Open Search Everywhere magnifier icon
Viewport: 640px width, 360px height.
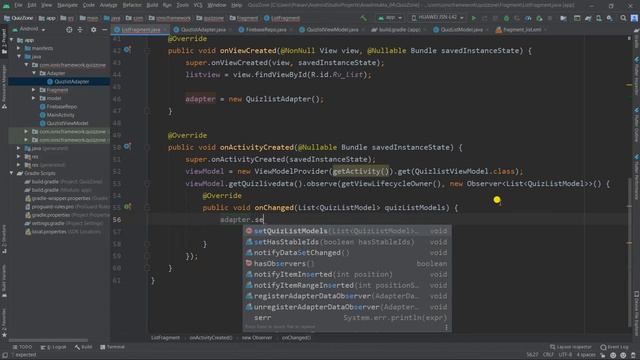(x=623, y=18)
